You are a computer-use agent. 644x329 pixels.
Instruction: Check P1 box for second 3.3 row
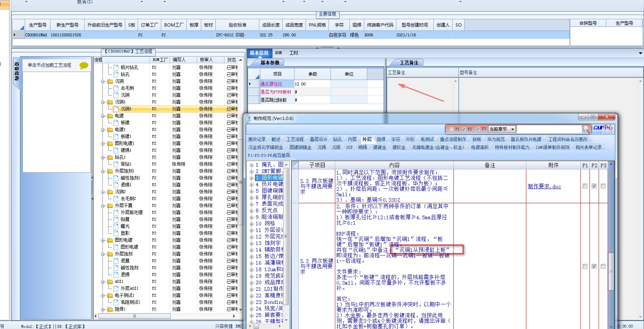click(585, 266)
